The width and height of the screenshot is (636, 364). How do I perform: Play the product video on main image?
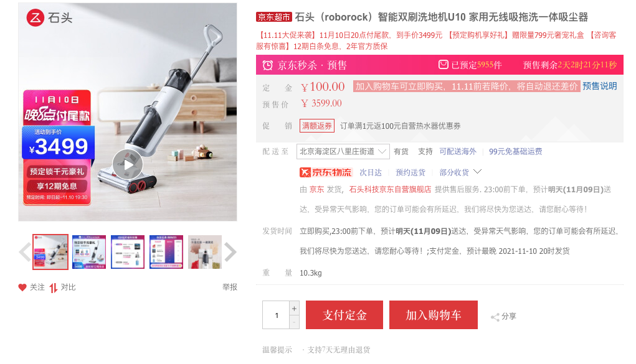click(x=127, y=164)
